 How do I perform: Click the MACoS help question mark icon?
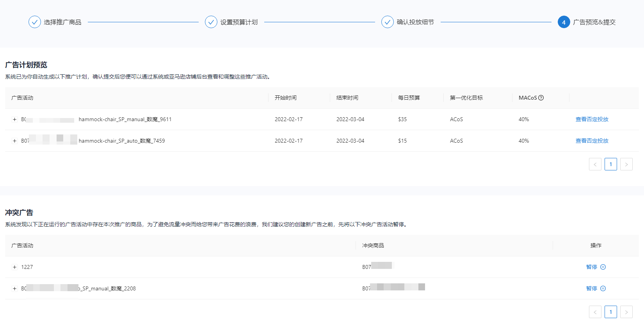coord(541,98)
